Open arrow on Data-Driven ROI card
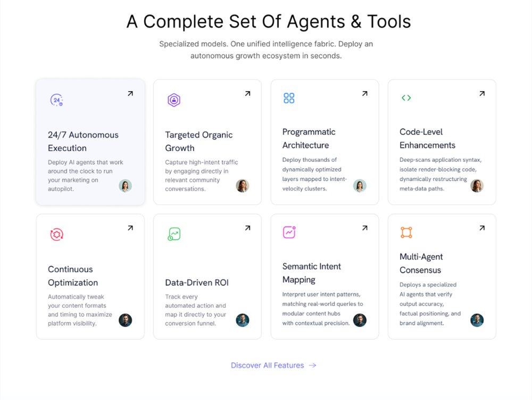The image size is (532, 400). click(248, 228)
